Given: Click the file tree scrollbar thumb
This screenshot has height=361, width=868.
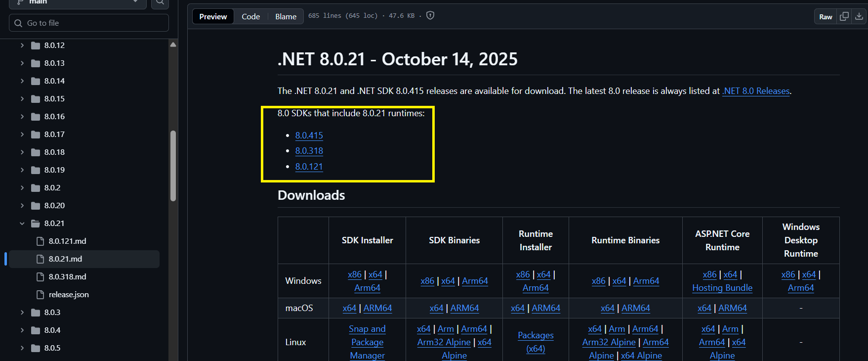Looking at the screenshot, I should tap(173, 166).
